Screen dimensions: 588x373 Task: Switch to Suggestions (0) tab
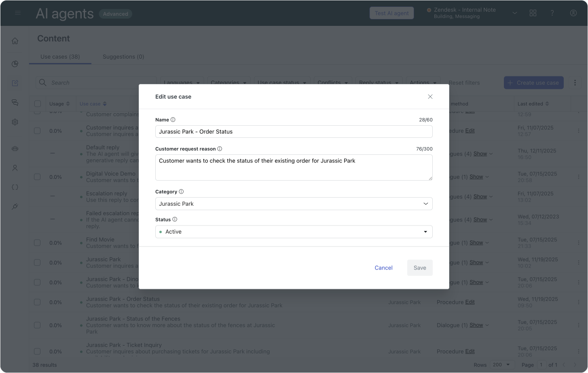tap(123, 57)
